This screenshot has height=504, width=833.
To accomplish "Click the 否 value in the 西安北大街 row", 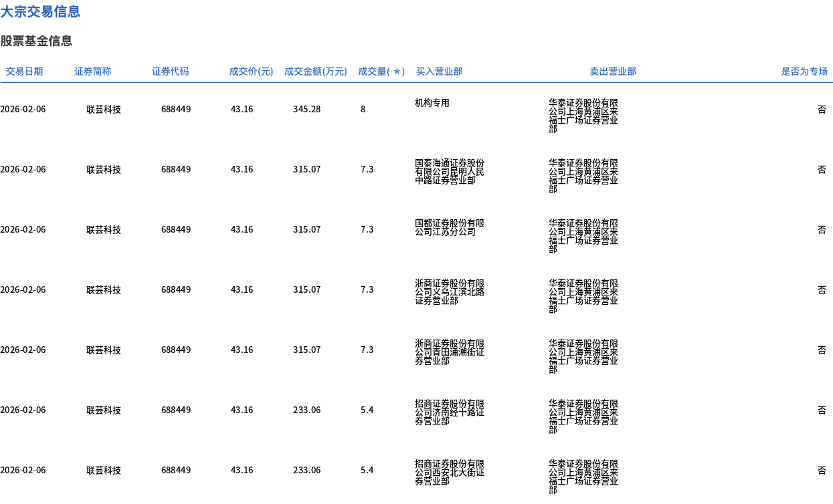I will click(822, 470).
